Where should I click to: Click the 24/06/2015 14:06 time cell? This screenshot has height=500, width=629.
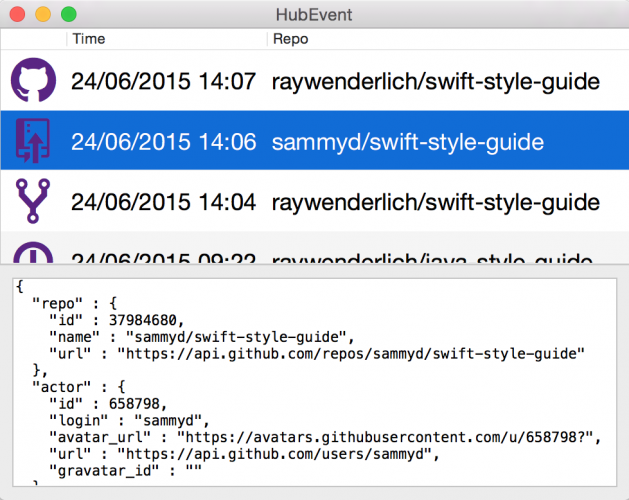163,142
